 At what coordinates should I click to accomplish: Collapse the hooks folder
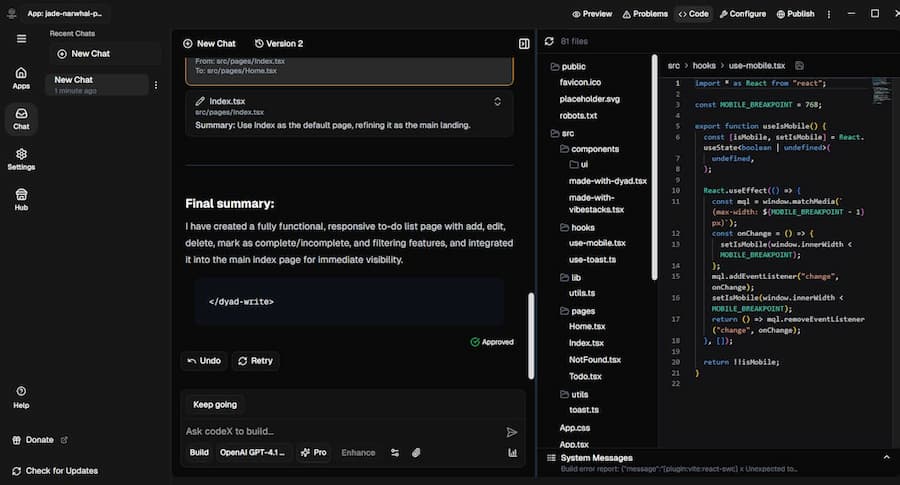click(577, 228)
